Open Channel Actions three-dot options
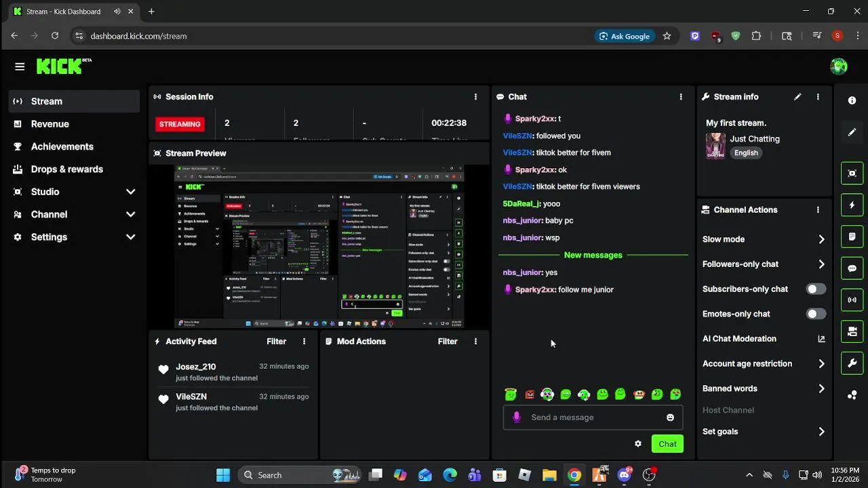 click(818, 210)
